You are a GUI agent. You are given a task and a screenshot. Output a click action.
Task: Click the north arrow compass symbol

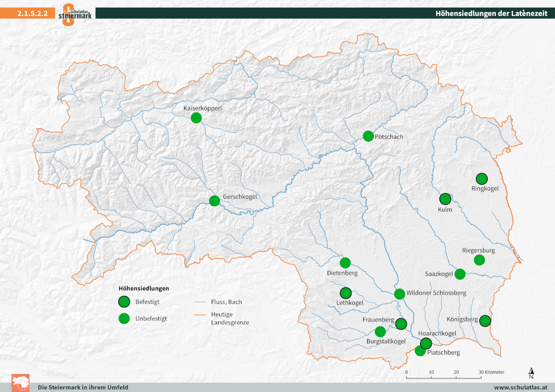click(531, 373)
